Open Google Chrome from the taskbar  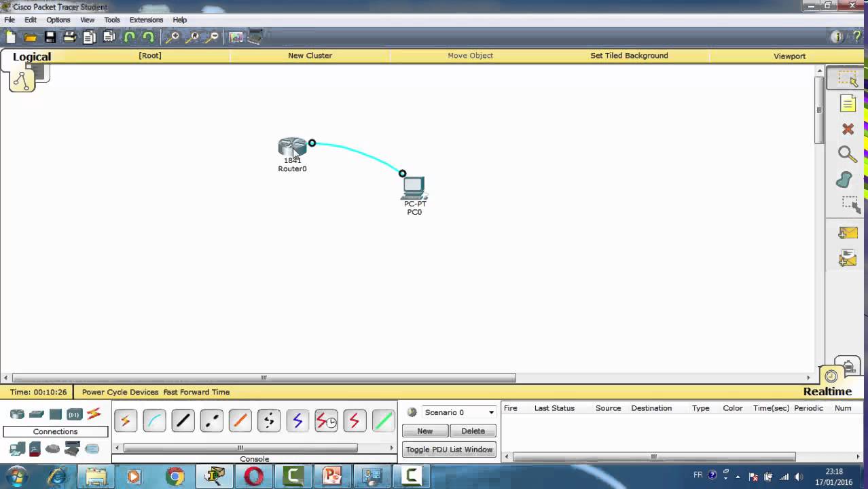(175, 477)
